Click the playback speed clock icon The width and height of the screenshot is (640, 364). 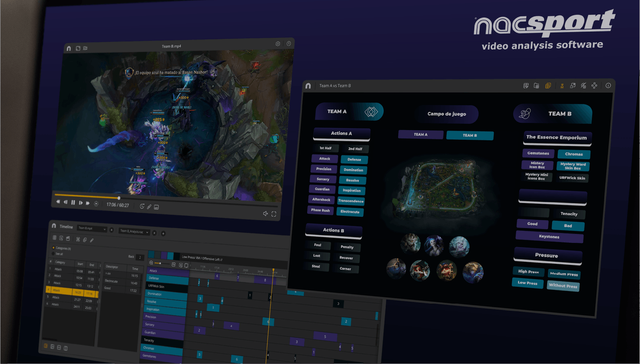click(142, 206)
